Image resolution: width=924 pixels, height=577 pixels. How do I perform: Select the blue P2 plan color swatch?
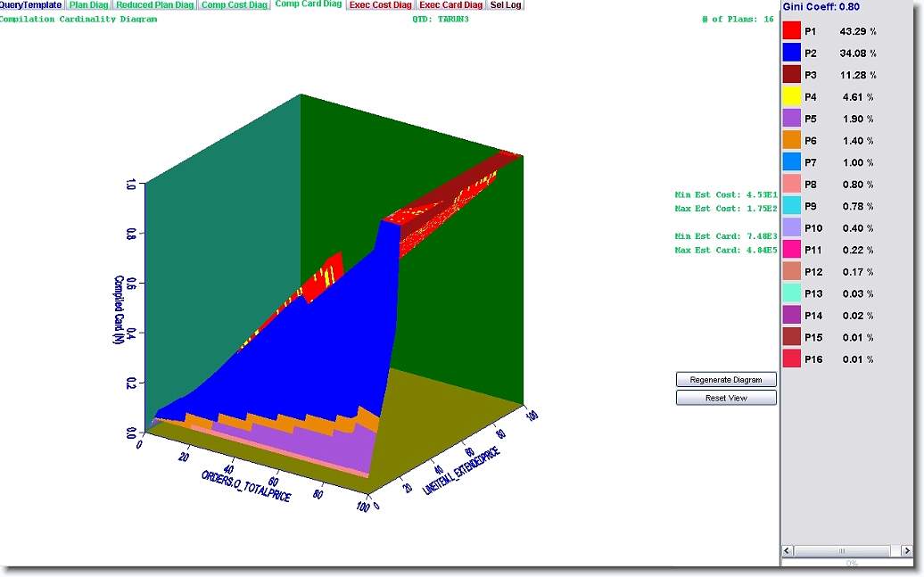point(791,53)
